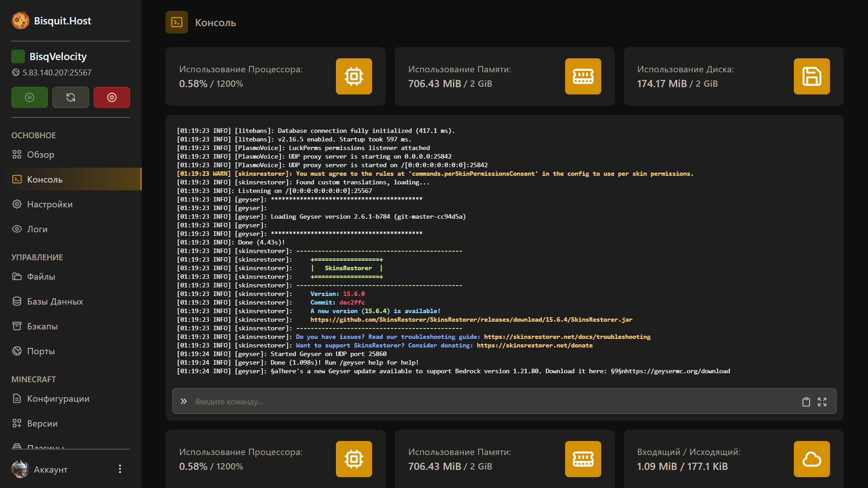Navigate to Бэкапы
Image resolution: width=868 pixels, height=488 pixels.
coord(42,326)
